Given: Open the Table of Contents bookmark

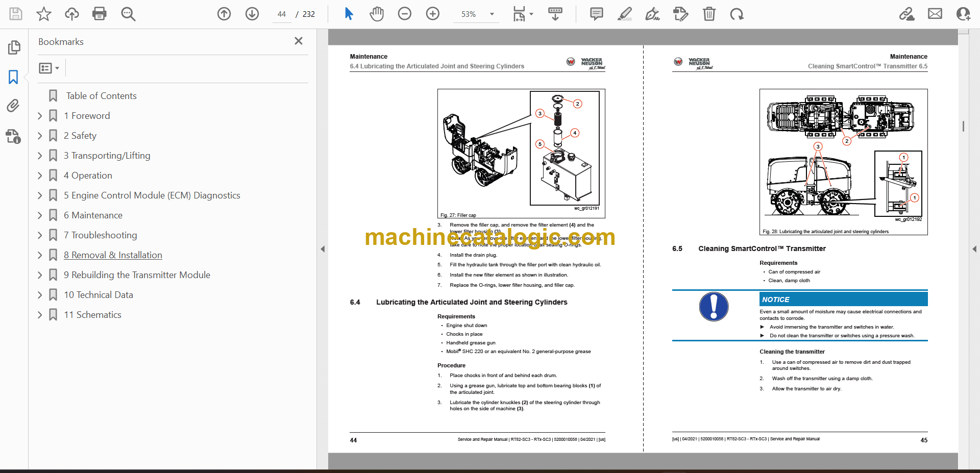Looking at the screenshot, I should coord(101,96).
